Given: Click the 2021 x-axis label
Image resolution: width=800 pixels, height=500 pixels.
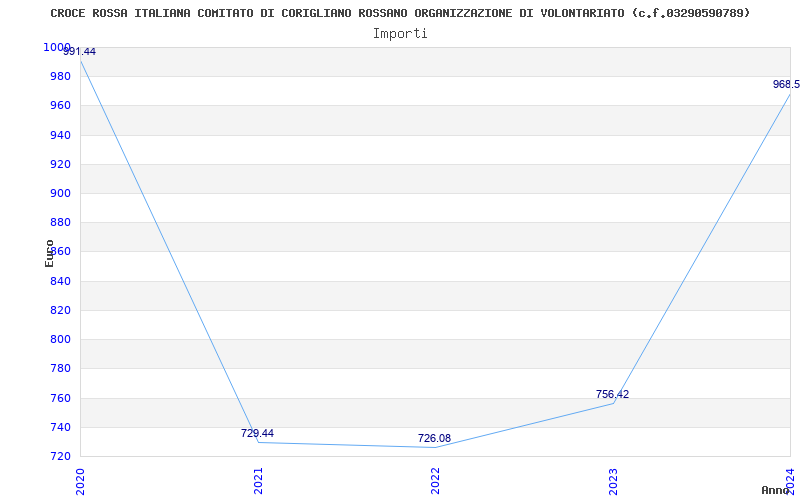Looking at the screenshot, I should (x=258, y=481).
